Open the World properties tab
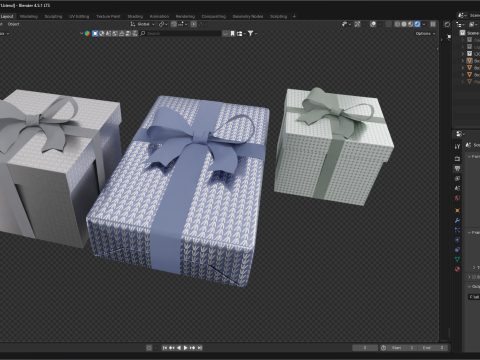 click(457, 198)
